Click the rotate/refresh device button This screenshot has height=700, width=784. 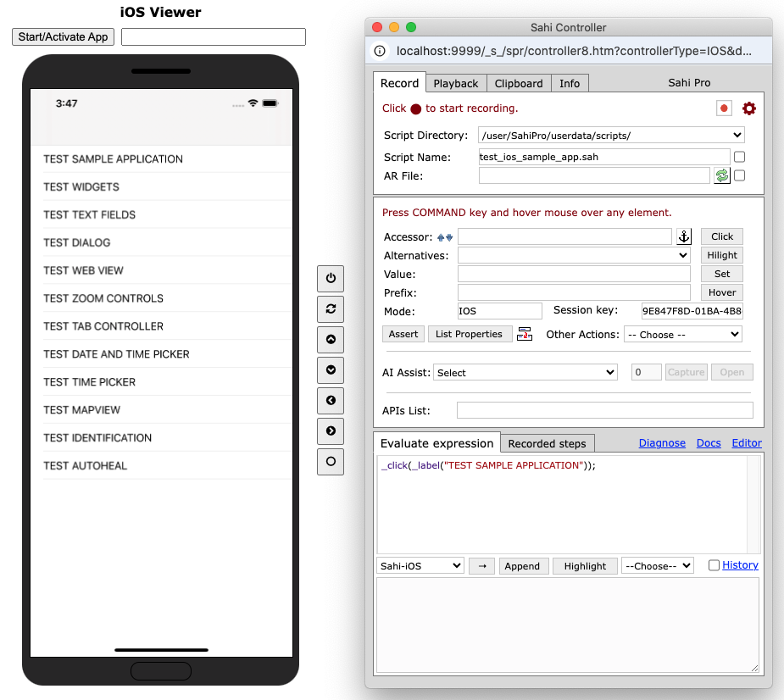[331, 308]
